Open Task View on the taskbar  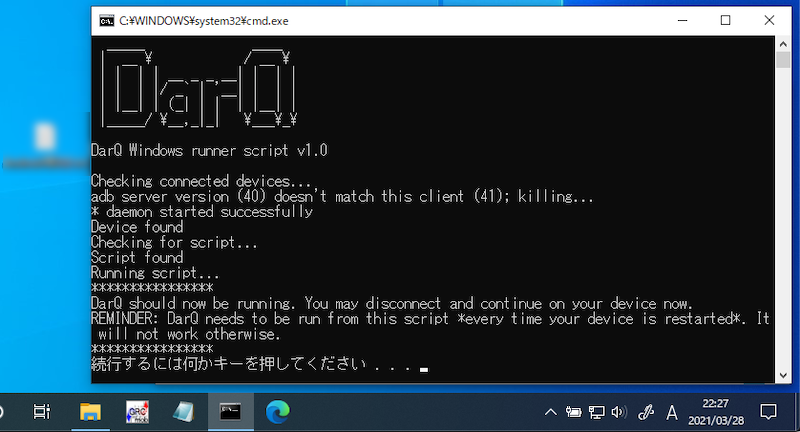(41, 411)
